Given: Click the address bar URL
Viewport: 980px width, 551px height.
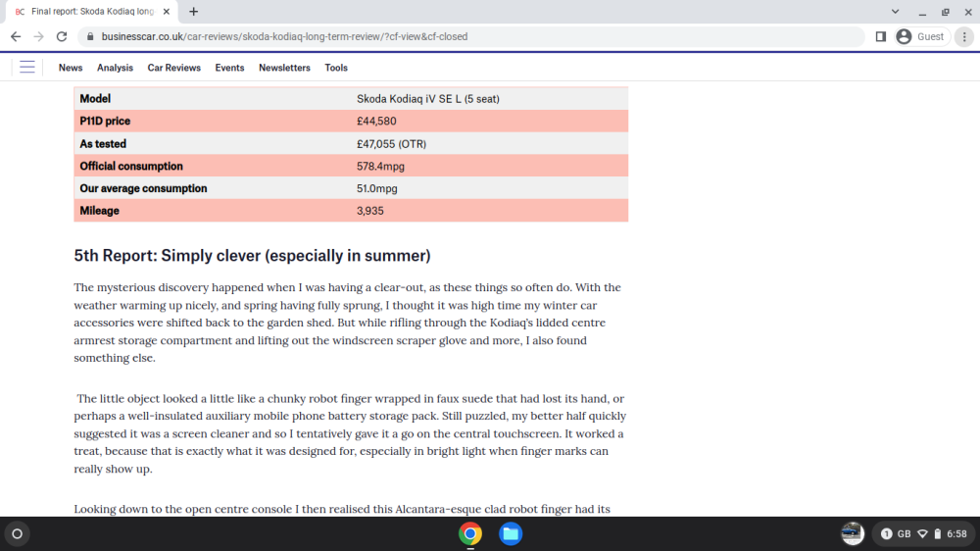Looking at the screenshot, I should point(284,37).
